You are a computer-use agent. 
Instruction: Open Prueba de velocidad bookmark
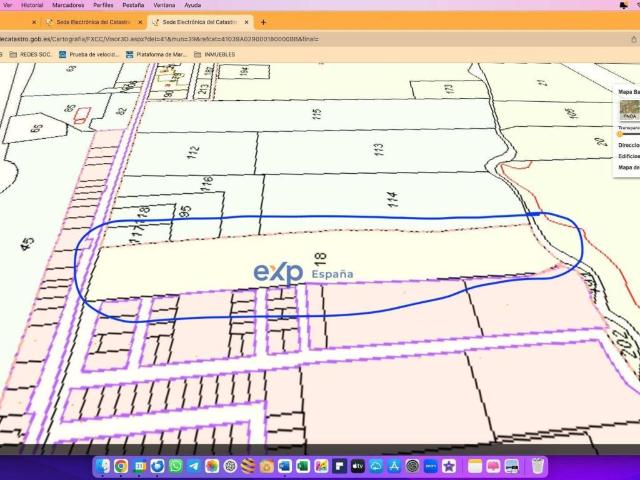(x=93, y=54)
